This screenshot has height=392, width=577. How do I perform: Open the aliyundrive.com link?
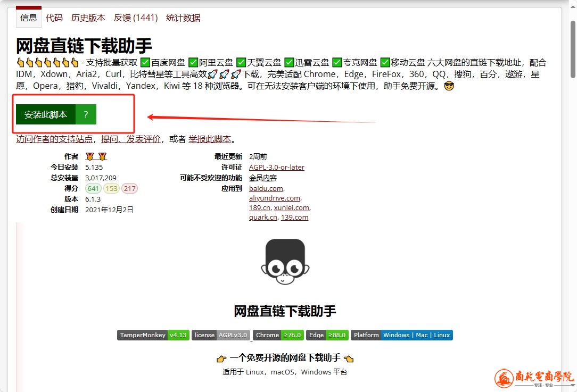[x=275, y=198]
